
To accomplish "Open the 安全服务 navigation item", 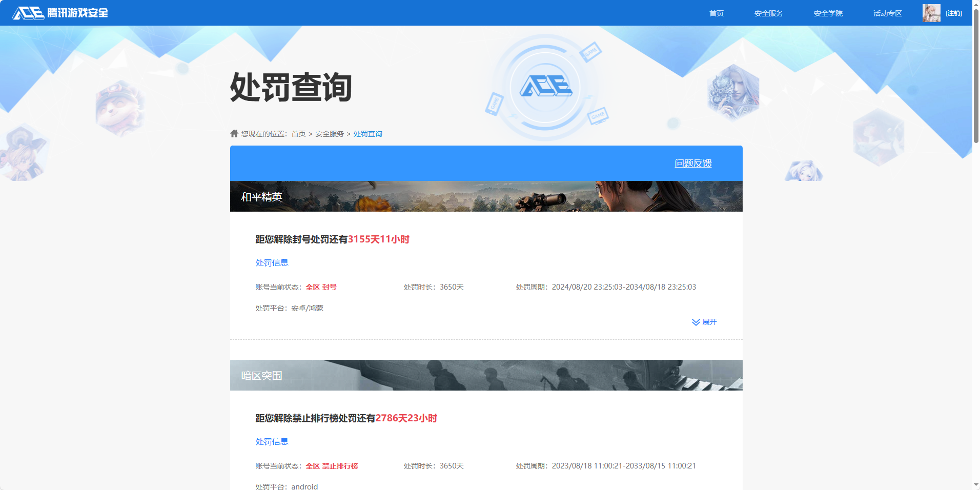I will click(x=768, y=13).
